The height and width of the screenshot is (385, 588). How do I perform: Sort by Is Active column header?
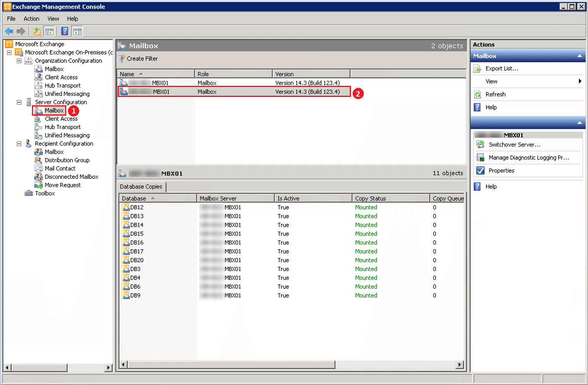[x=313, y=198]
